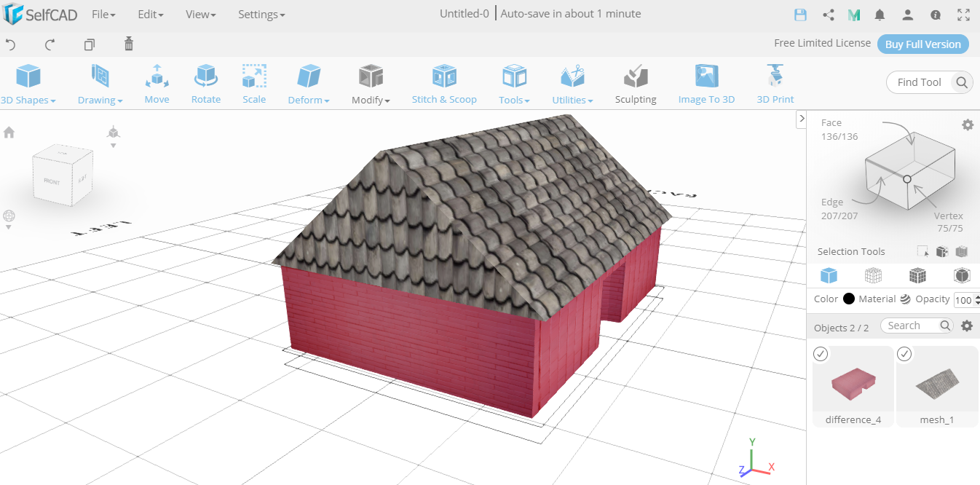Click the Home view icon
Screen dimensions: 980x485
click(9, 133)
